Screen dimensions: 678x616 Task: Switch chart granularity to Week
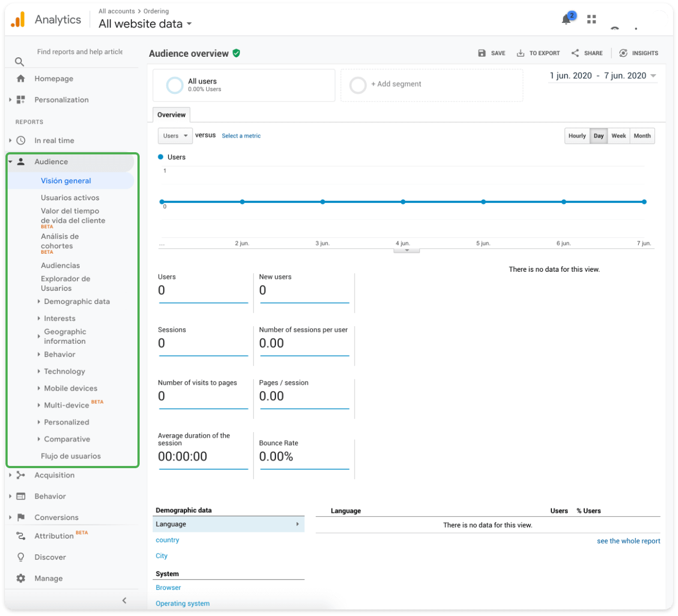619,136
